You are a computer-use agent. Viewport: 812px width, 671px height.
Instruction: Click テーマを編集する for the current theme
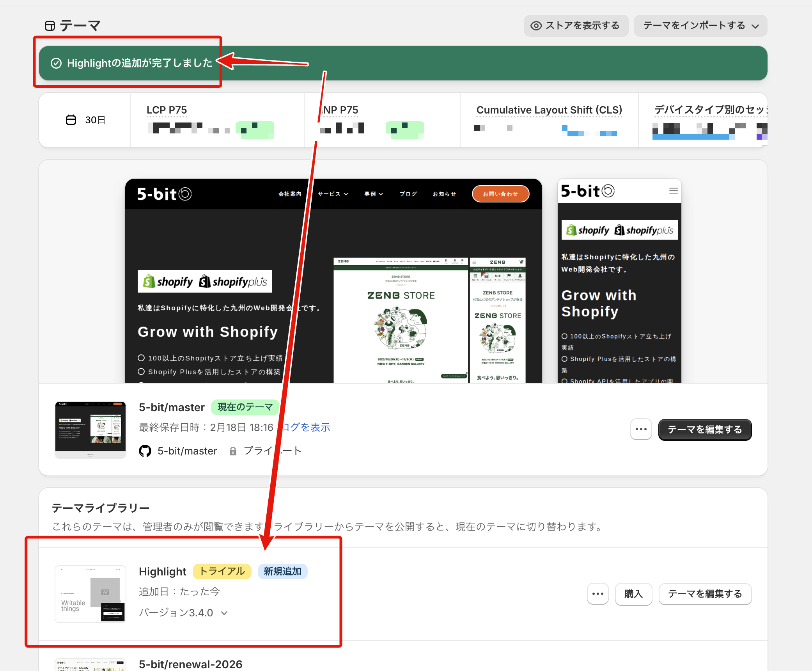tap(705, 429)
